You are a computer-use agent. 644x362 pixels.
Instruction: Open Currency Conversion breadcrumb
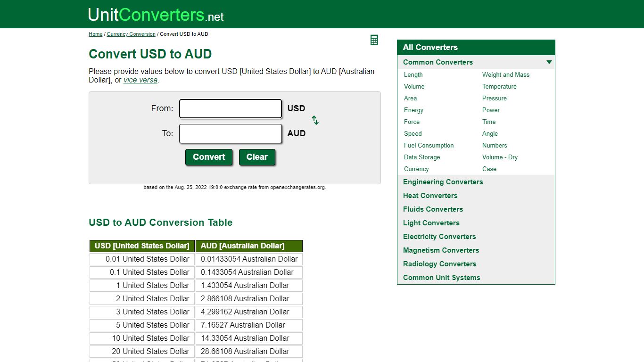pyautogui.click(x=131, y=34)
